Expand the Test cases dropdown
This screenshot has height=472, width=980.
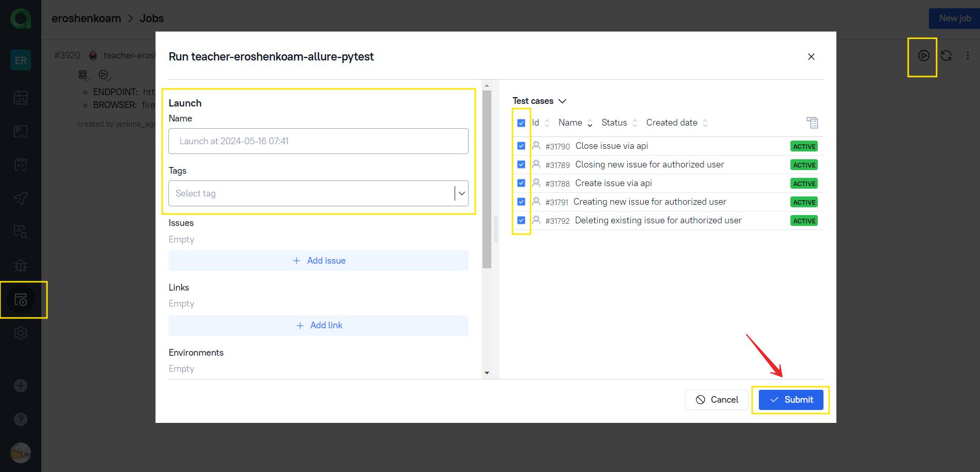(x=539, y=101)
